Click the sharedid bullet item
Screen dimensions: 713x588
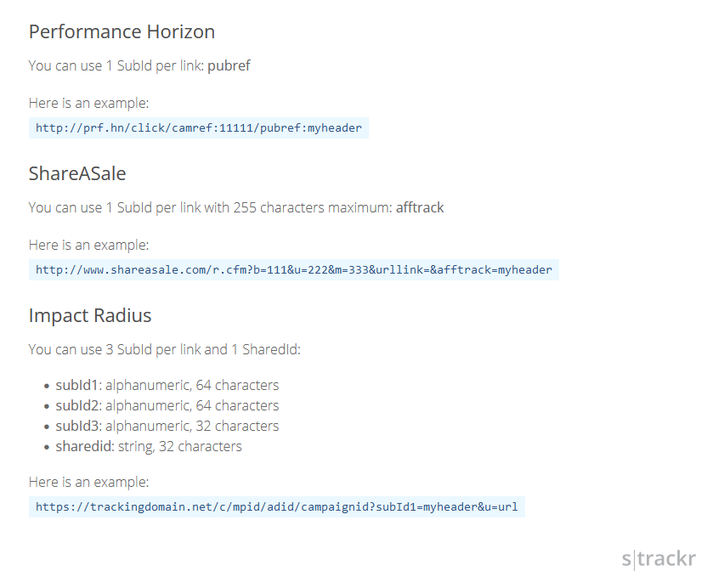tap(149, 447)
